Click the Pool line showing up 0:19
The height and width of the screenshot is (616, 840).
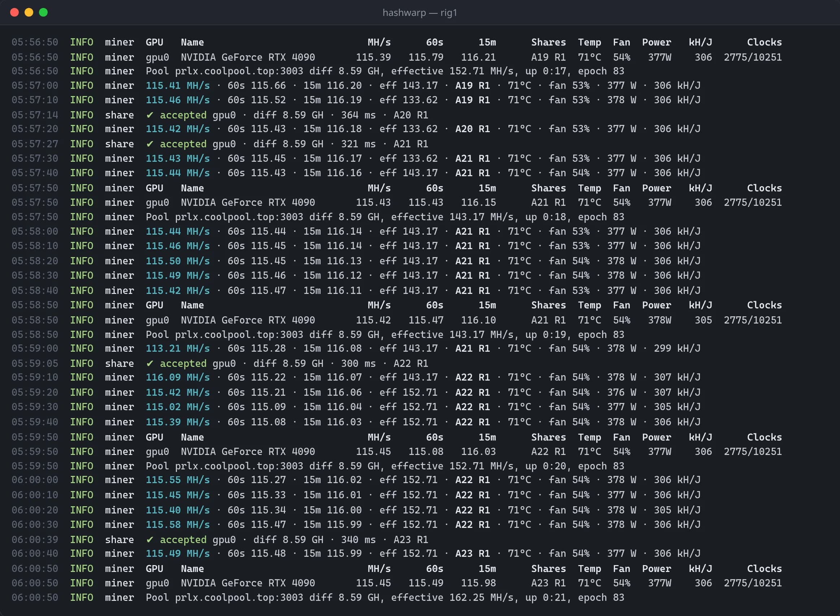[318, 334]
